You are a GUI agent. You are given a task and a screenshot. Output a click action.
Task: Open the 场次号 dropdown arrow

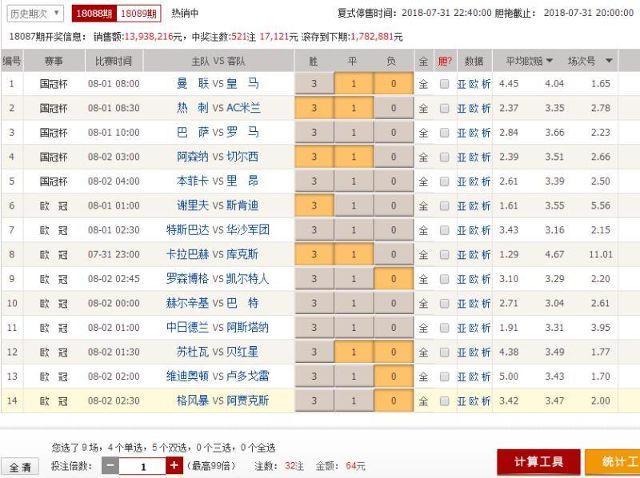pyautogui.click(x=609, y=61)
